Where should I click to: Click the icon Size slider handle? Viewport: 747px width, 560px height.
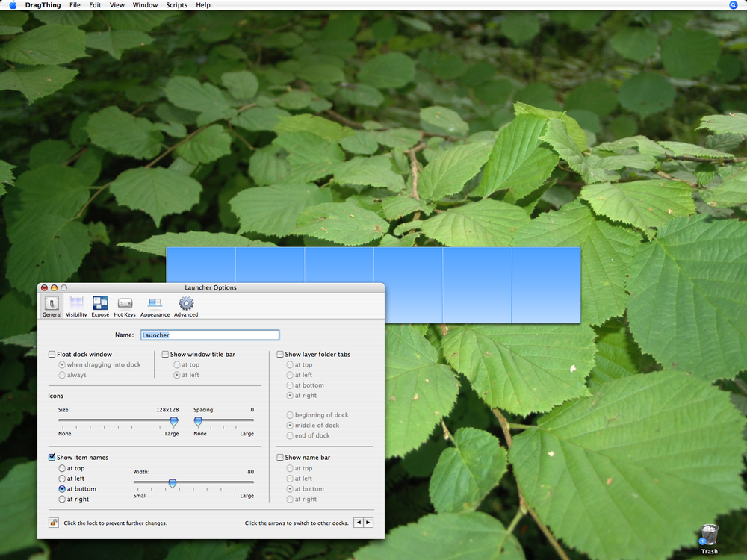click(x=174, y=421)
